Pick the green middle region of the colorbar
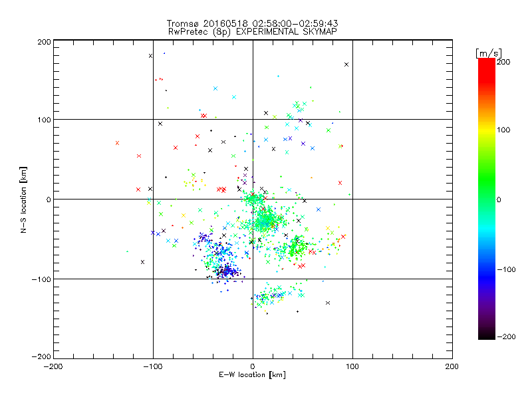532x399 pixels. (x=487, y=190)
